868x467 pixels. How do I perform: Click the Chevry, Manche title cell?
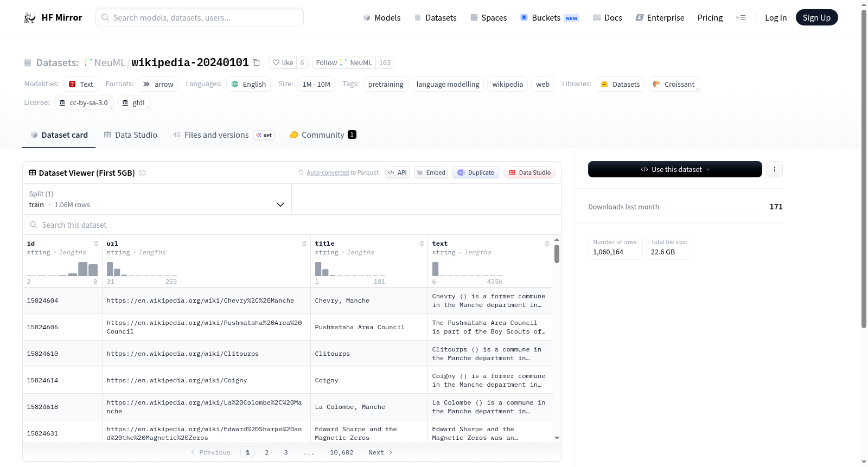coord(369,300)
